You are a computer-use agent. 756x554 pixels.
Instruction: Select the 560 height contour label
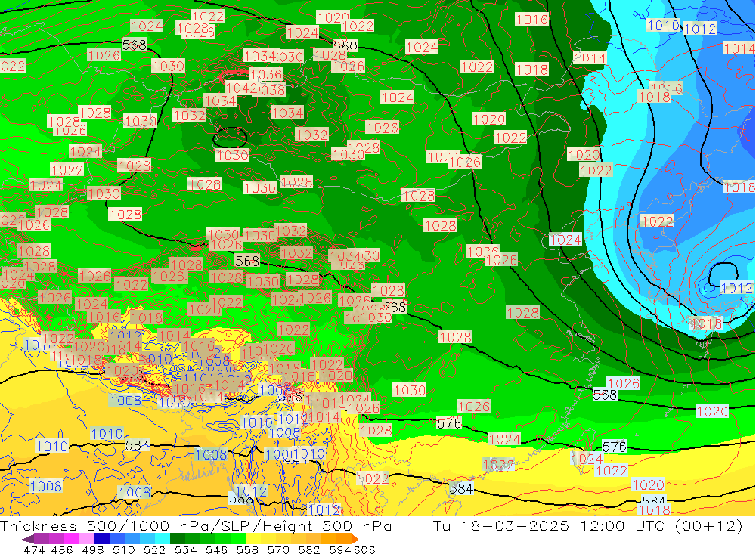point(345,46)
